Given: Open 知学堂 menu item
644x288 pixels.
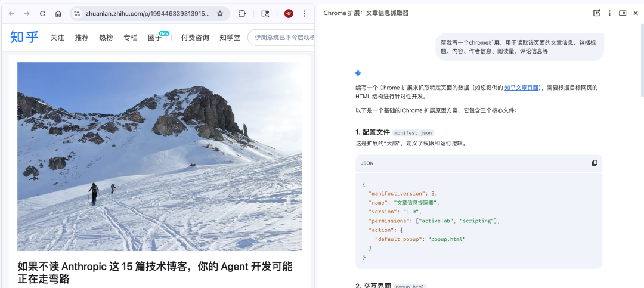Looking at the screenshot, I should pyautogui.click(x=230, y=38).
